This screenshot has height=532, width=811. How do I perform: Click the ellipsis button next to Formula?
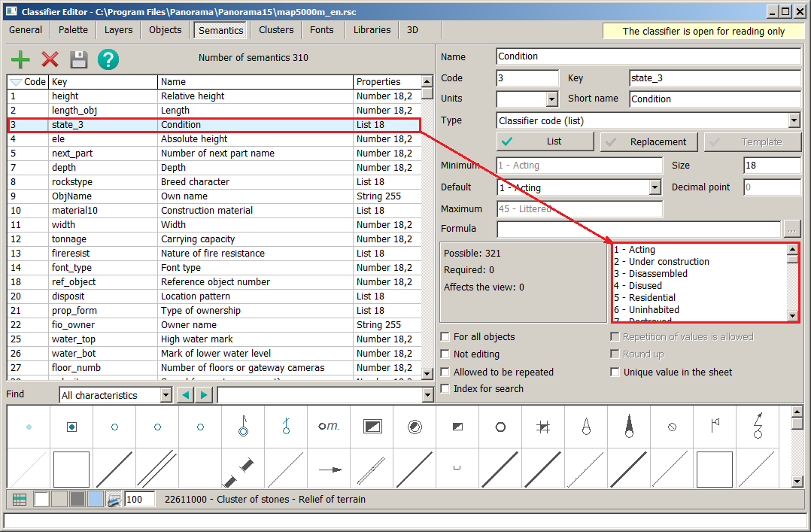(x=791, y=229)
